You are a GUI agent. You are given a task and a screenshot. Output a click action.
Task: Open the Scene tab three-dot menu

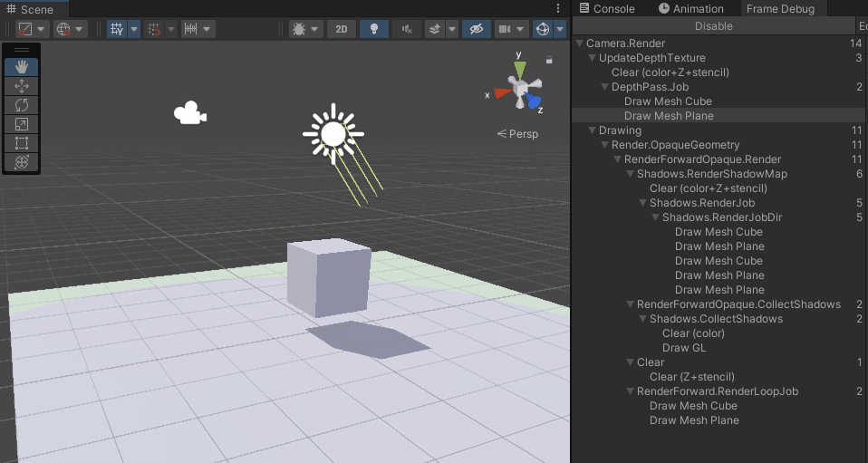coord(558,9)
